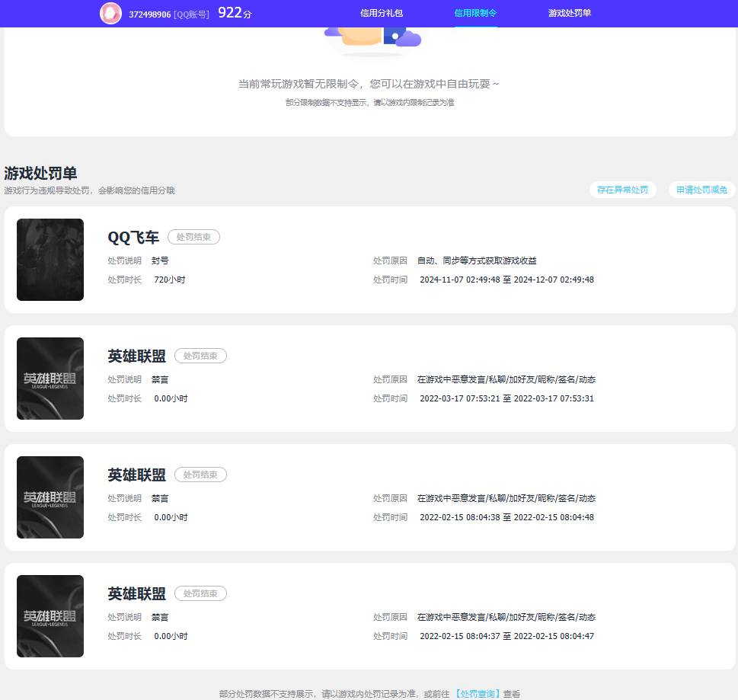738x700 pixels.
Task: Go to the 游戏处罚单 tab in the header
Action: click(569, 14)
